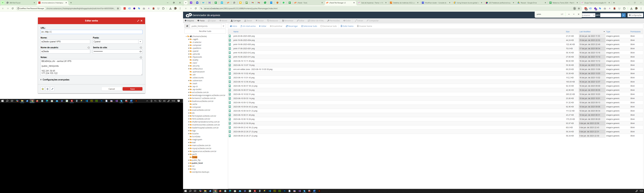Select file print-20-06-2023-005.png
The width and height of the screenshot is (644, 193).
[x=244, y=36]
